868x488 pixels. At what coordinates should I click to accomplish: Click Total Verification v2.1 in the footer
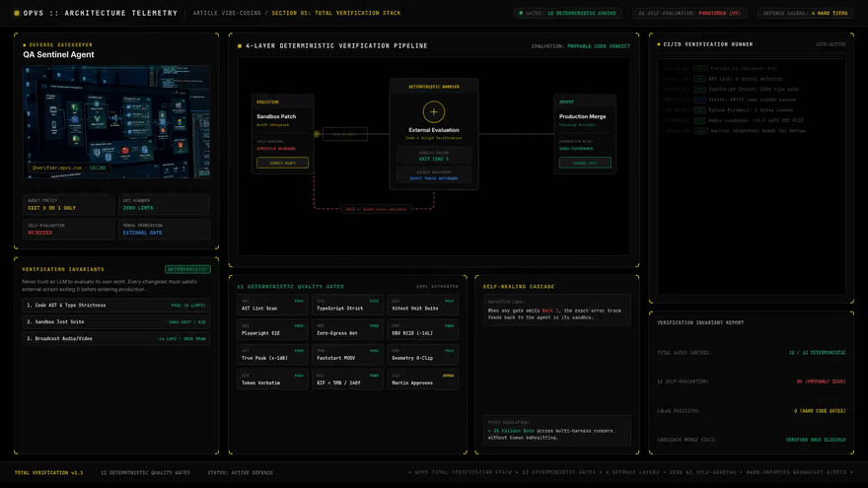[x=48, y=472]
